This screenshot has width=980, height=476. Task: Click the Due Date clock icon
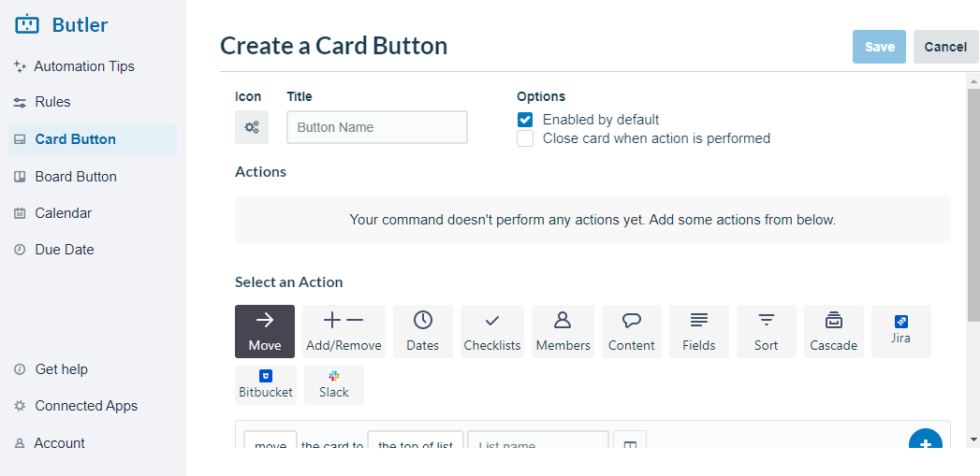[x=20, y=250]
